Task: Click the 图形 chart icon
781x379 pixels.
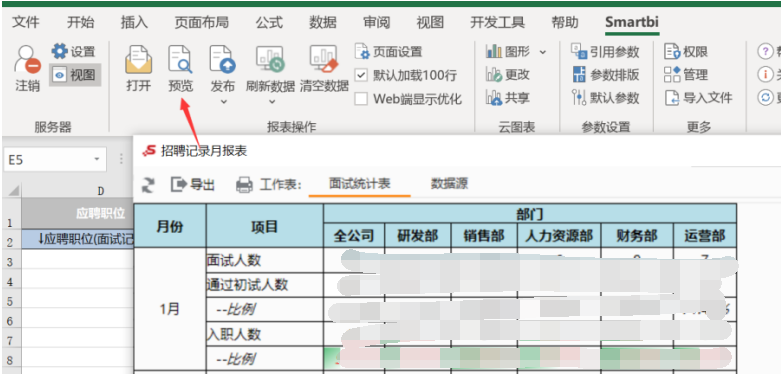Action: pos(494,51)
